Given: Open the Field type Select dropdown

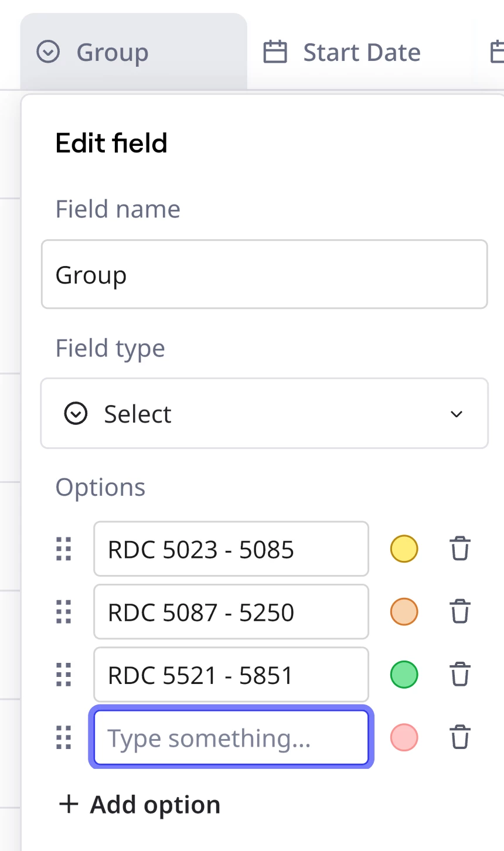Looking at the screenshot, I should tap(264, 414).
